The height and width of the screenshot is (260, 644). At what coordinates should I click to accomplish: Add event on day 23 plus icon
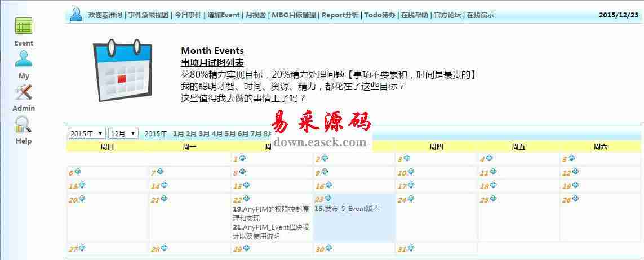(x=328, y=199)
